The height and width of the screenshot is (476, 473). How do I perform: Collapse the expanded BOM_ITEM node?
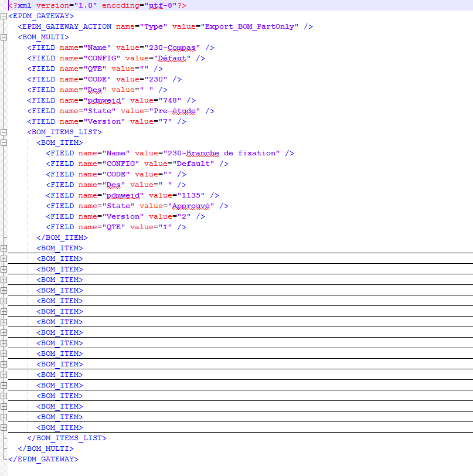click(x=4, y=142)
